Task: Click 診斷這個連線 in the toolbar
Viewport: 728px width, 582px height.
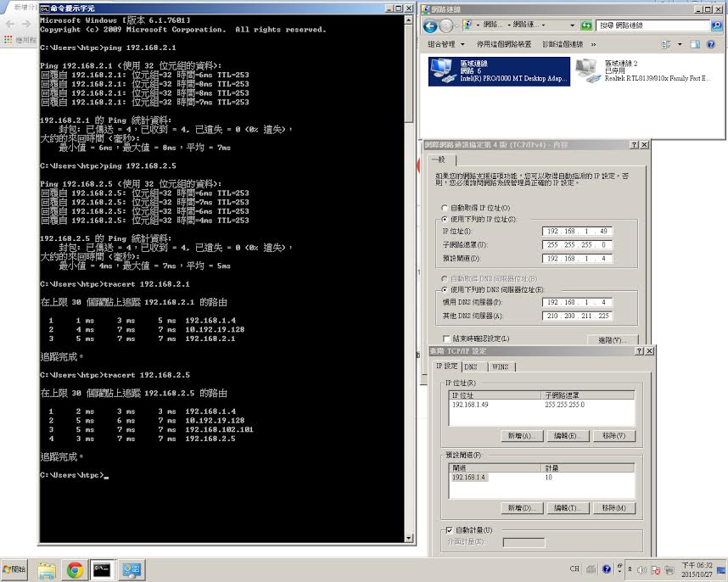Action: point(563,44)
